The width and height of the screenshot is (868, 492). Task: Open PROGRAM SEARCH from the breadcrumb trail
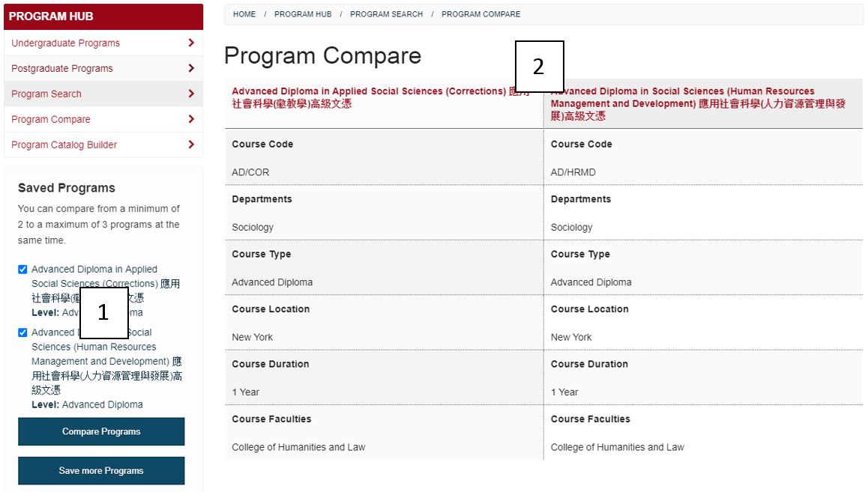[x=386, y=13]
